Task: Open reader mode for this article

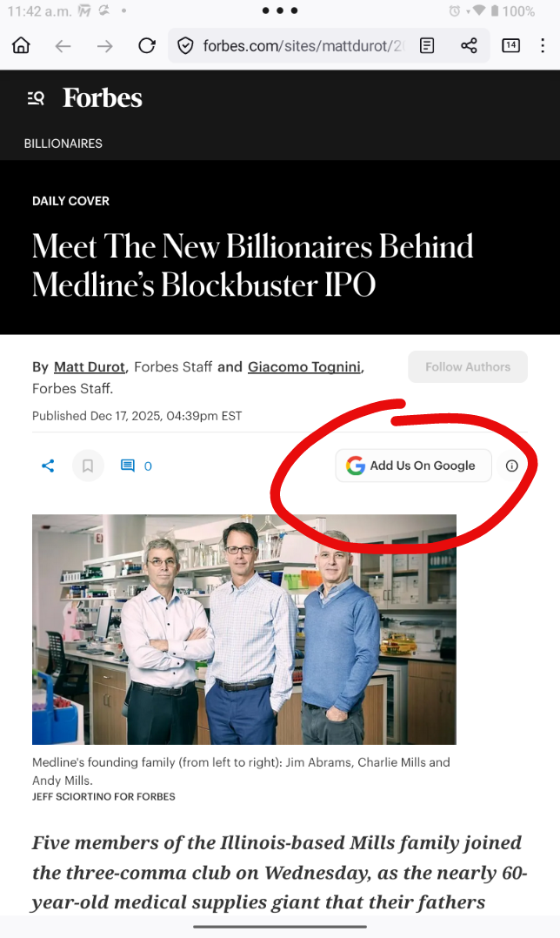Action: (x=427, y=46)
